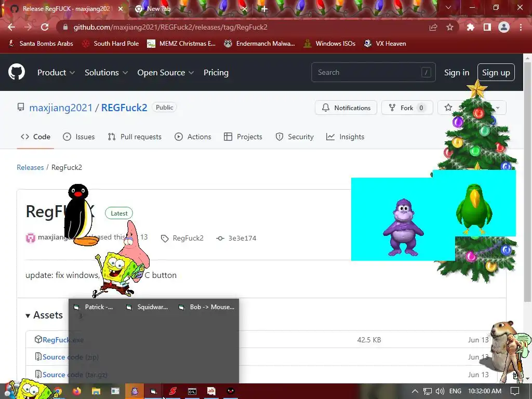Viewport: 532px width, 399px height.
Task: Open the maxjiang2021 owner link
Action: coord(61,108)
